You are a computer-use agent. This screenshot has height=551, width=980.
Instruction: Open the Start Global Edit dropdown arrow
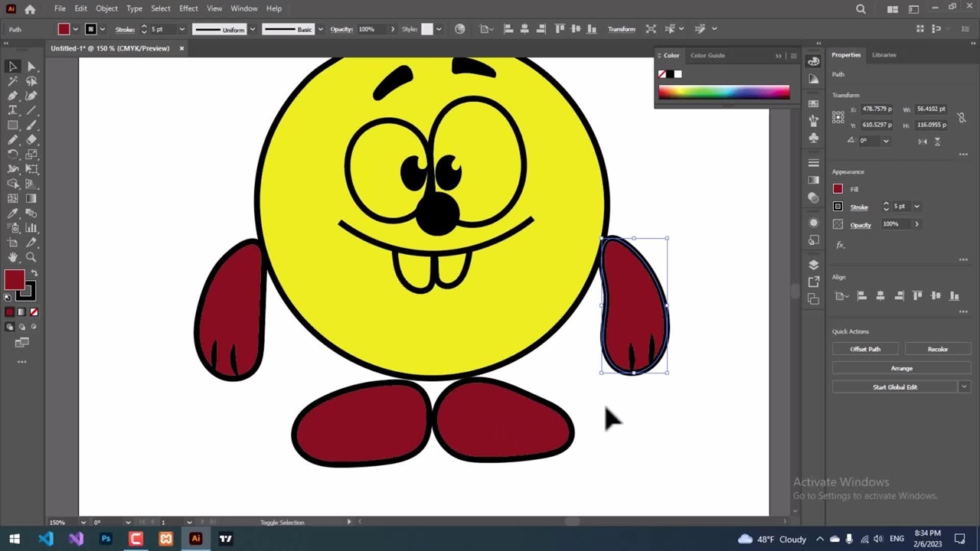(x=964, y=387)
